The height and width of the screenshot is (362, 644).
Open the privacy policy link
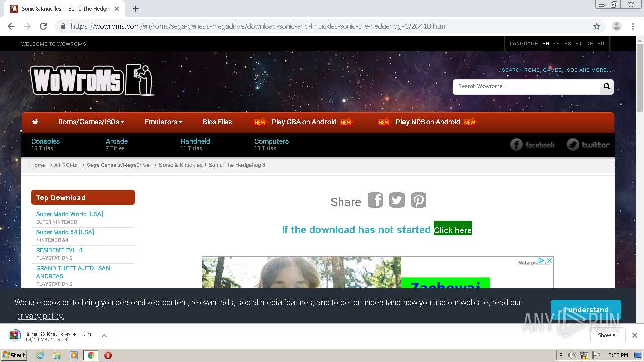coord(40,316)
